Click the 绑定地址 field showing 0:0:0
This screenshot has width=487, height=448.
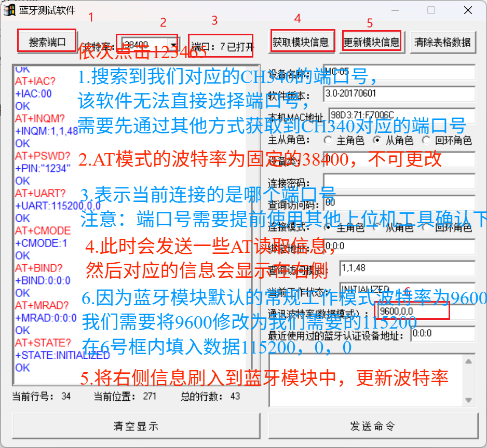point(399,247)
